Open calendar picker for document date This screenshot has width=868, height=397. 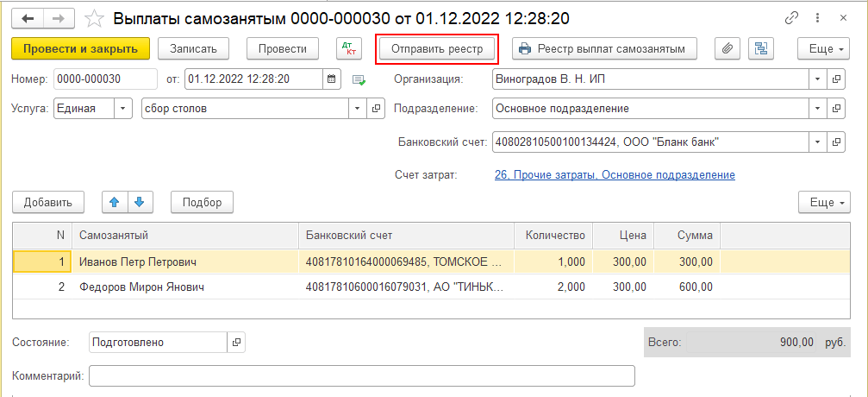click(331, 79)
